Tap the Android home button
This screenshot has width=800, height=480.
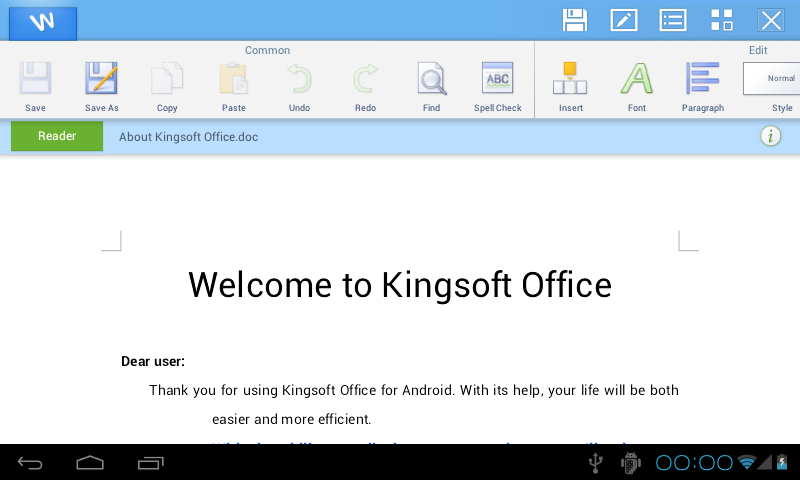point(90,463)
